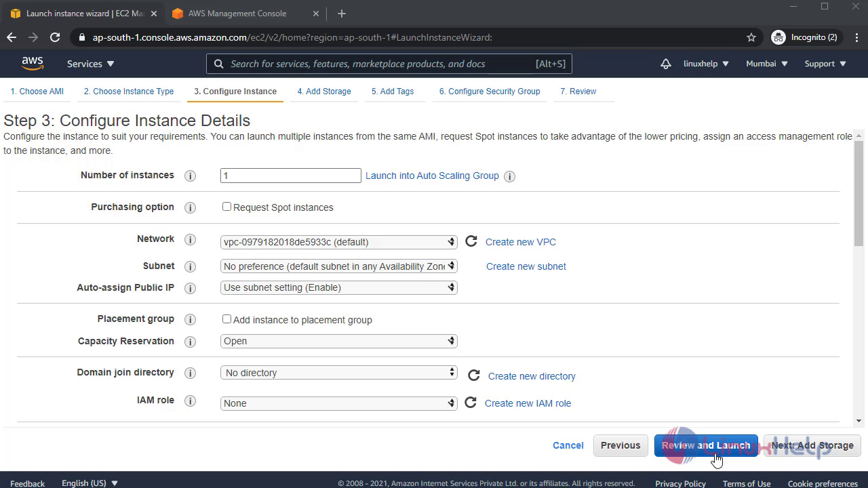This screenshot has width=868, height=488.
Task: Click info icon next to Purchasing option
Action: pos(191,207)
